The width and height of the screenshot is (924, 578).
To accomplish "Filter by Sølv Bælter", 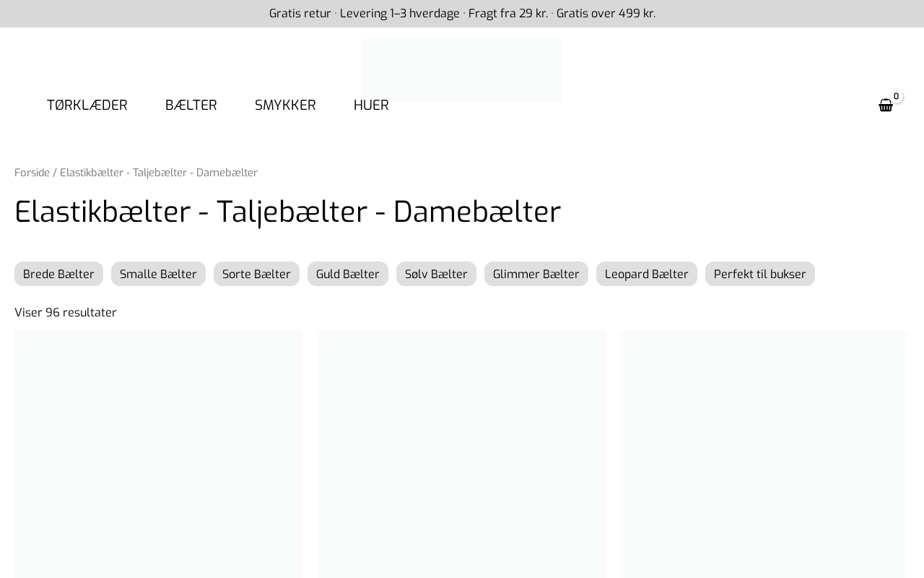I will [436, 274].
